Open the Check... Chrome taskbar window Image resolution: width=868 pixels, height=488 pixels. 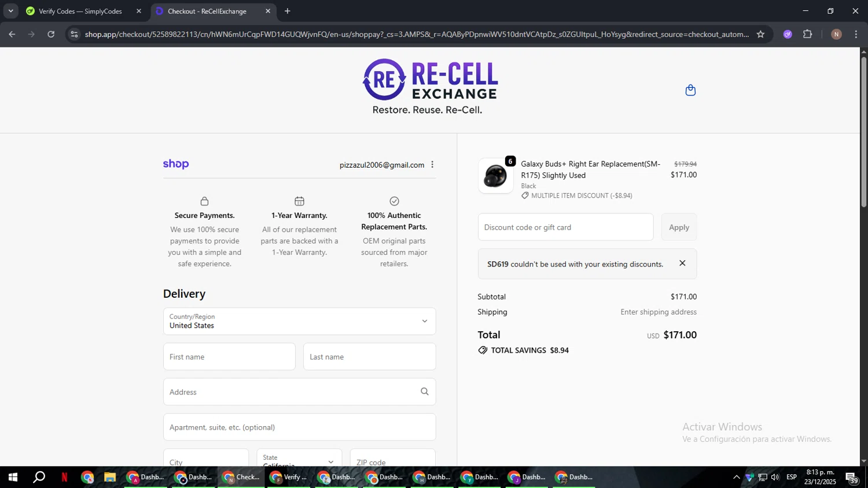coord(241,477)
